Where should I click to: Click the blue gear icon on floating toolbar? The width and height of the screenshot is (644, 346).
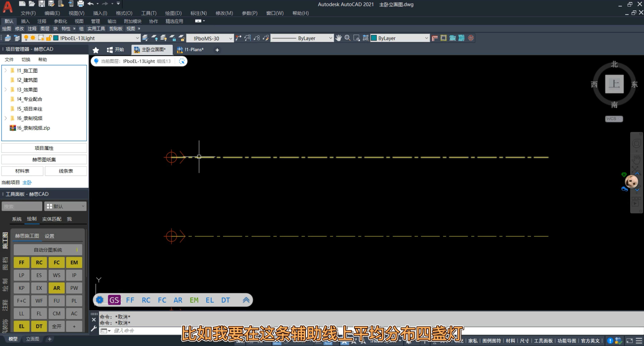[100, 300]
